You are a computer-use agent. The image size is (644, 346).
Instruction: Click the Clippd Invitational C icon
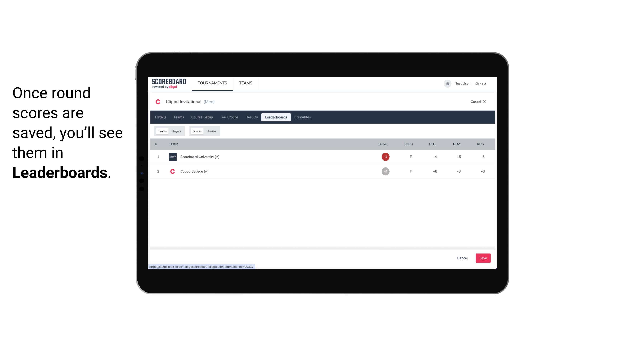coord(159,102)
